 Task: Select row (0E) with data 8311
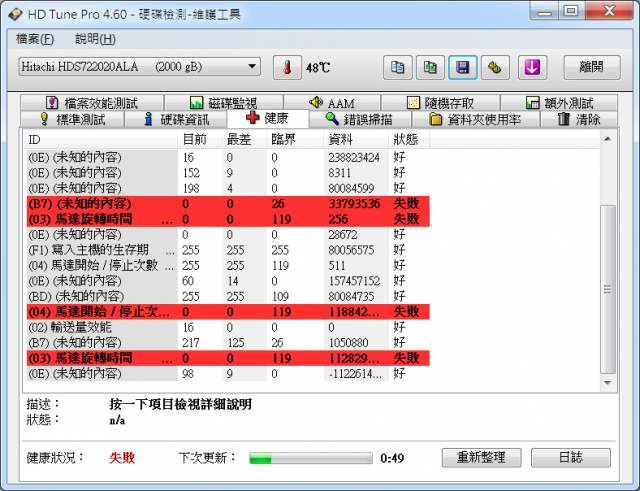coord(228,173)
